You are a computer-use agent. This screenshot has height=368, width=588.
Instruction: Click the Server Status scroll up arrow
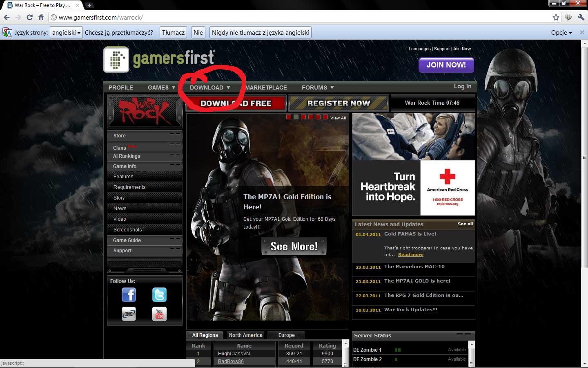[x=472, y=345]
